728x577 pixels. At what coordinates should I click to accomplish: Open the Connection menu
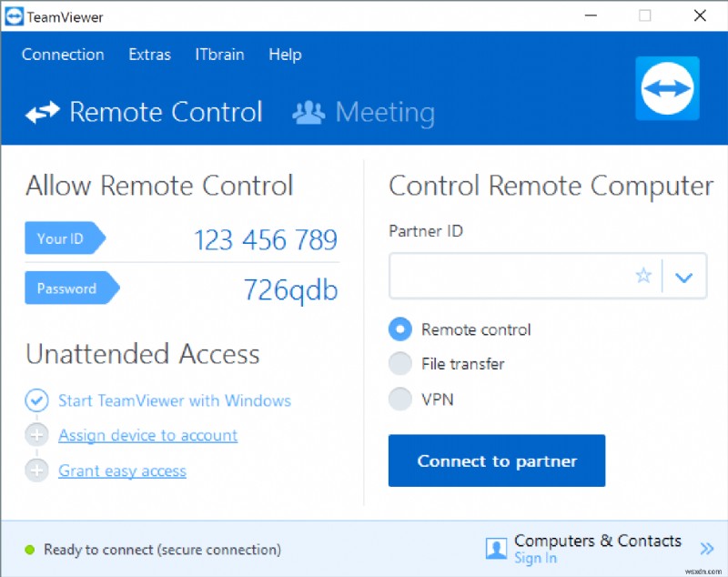click(62, 55)
